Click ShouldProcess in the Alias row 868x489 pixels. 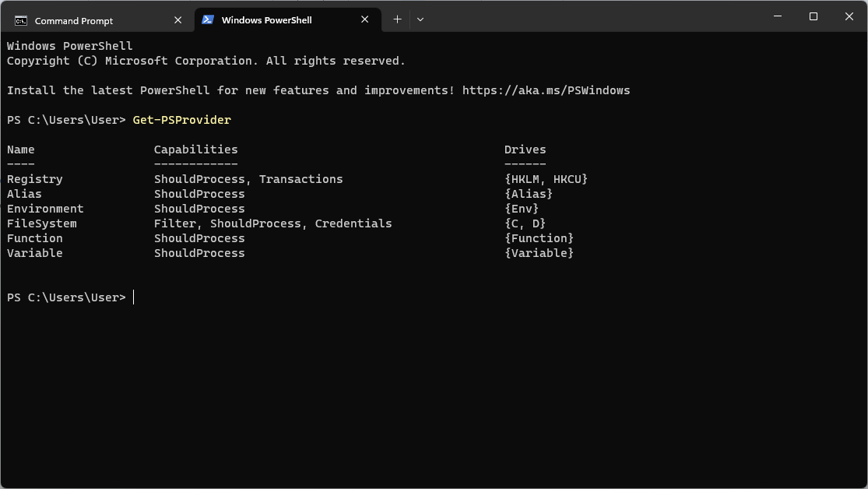pyautogui.click(x=199, y=194)
